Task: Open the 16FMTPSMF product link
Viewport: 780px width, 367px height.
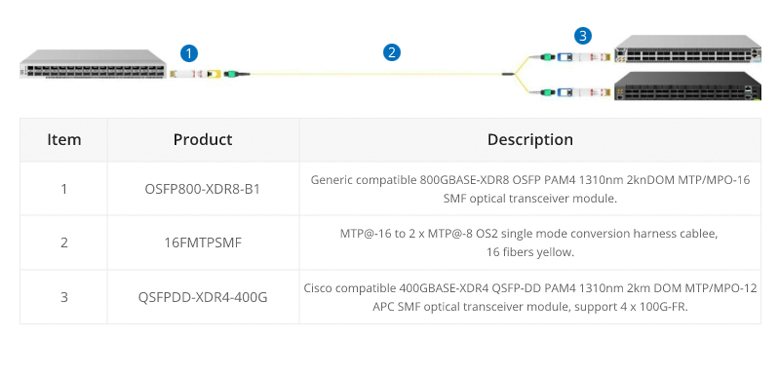Action: (x=203, y=243)
